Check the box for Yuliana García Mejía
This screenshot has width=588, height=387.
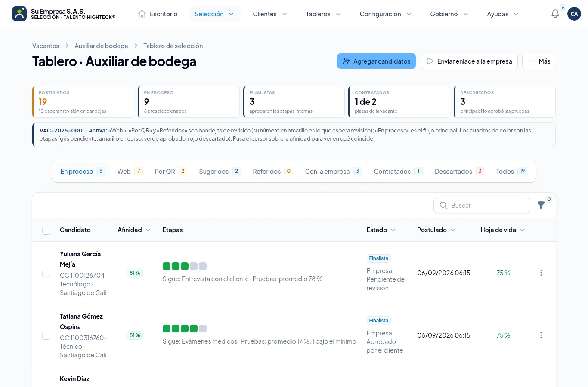(46, 273)
